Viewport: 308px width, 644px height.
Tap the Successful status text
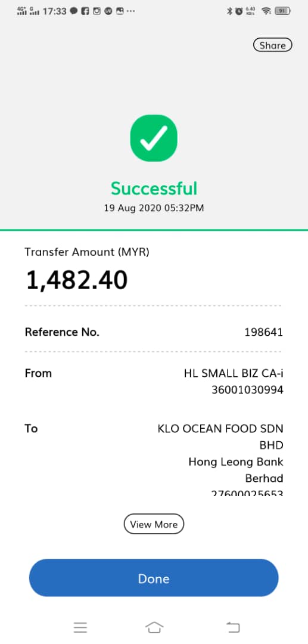point(154,188)
